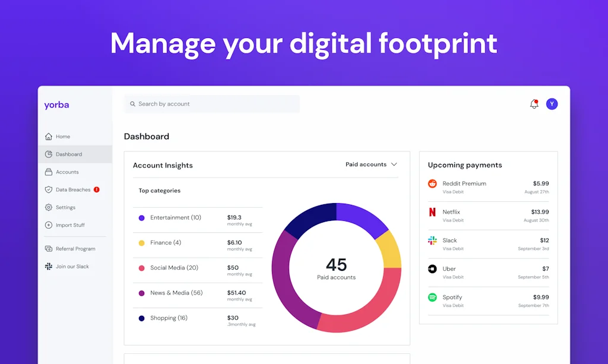Image resolution: width=608 pixels, height=364 pixels.
Task: Click the notification bell icon
Action: pos(534,105)
